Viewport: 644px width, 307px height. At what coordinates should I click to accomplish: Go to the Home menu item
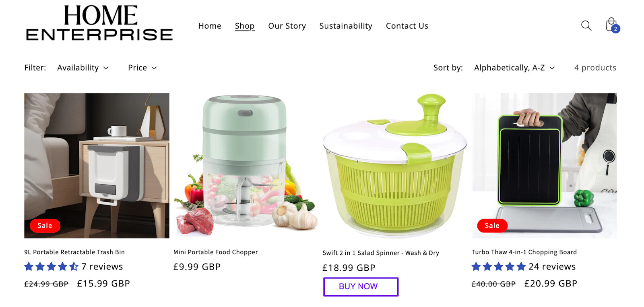coord(210,26)
